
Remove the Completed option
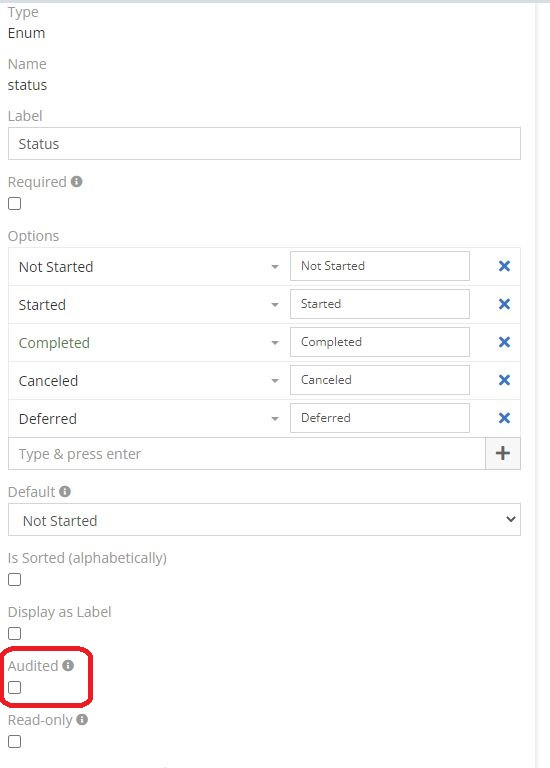click(504, 342)
